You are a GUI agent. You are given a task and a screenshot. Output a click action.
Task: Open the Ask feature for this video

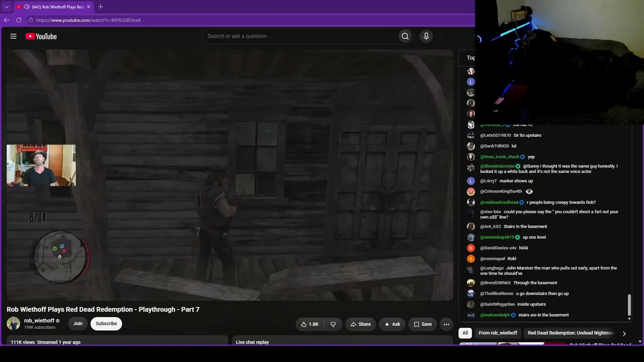(x=392, y=324)
